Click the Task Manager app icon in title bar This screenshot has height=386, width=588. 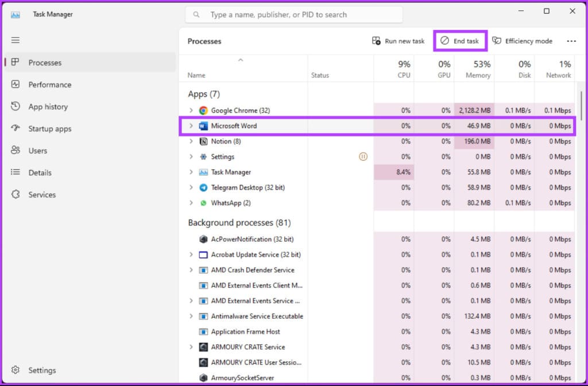point(16,14)
